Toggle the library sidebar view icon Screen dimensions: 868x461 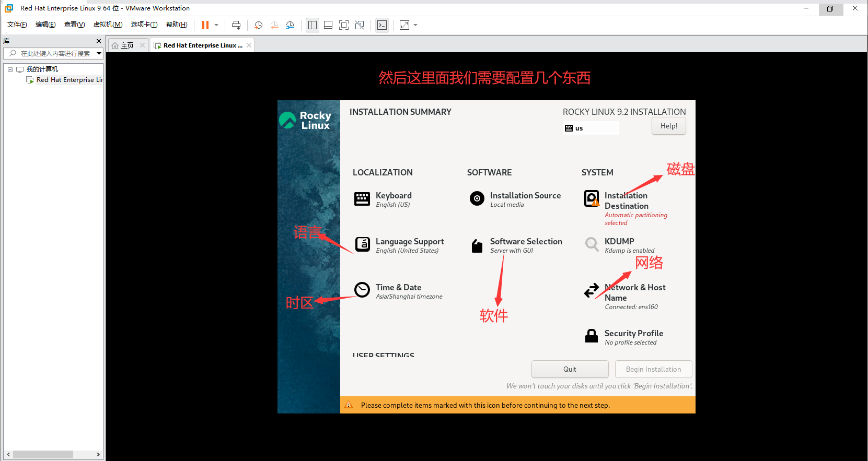coord(313,25)
